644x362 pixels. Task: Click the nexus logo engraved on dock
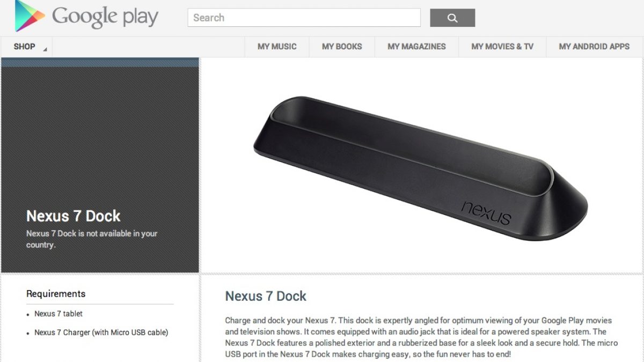point(486,212)
